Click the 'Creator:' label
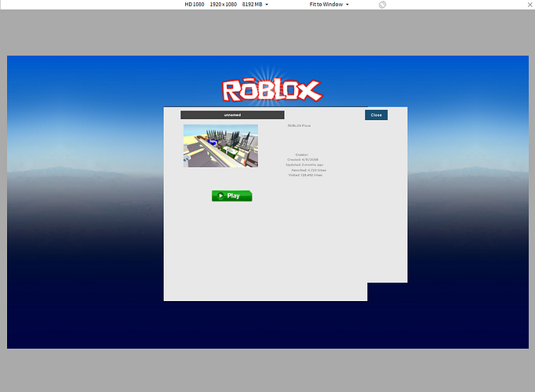This screenshot has height=392, width=535. coord(302,154)
